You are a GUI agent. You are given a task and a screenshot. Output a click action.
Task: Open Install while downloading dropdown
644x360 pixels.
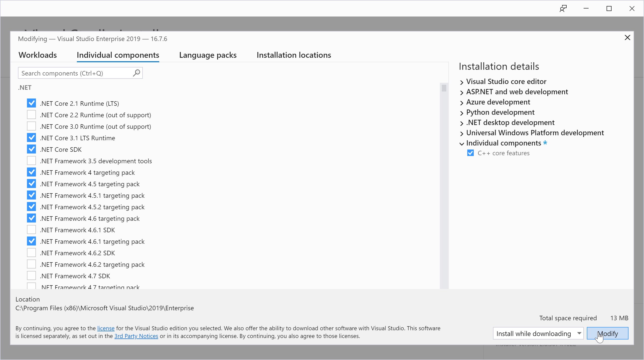[x=579, y=333]
